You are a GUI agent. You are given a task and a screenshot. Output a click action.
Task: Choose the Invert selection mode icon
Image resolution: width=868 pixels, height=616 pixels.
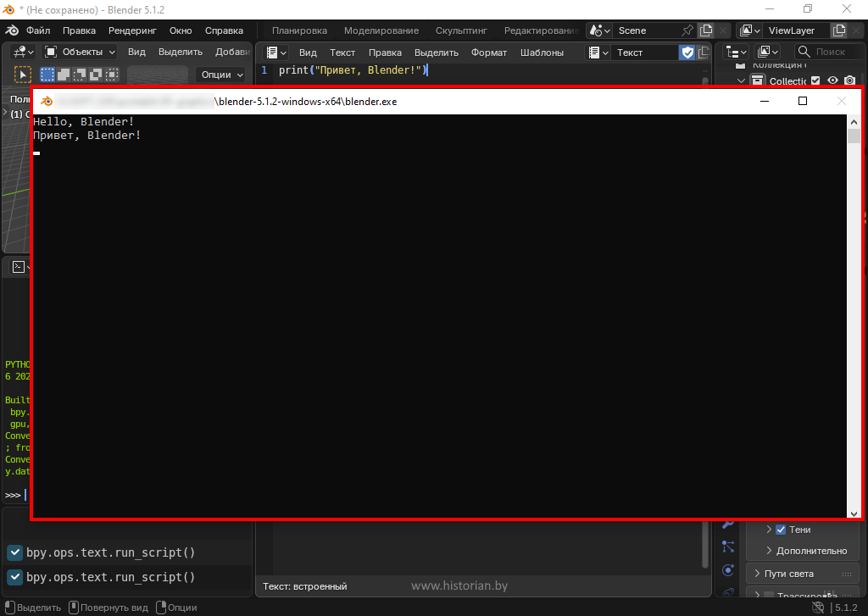click(96, 75)
